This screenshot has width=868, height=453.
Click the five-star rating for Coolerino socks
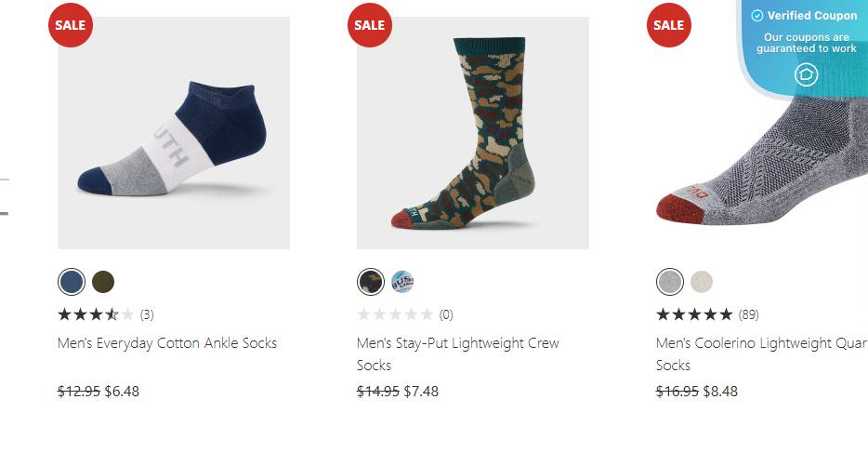[694, 314]
